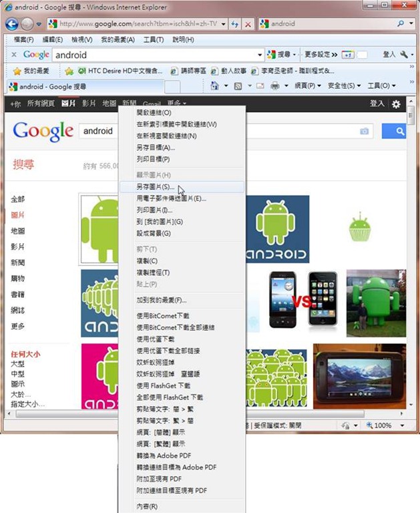Screen dimensions: 420x513
Task: Open the search provider dropdown arrow
Action: coord(411,23)
